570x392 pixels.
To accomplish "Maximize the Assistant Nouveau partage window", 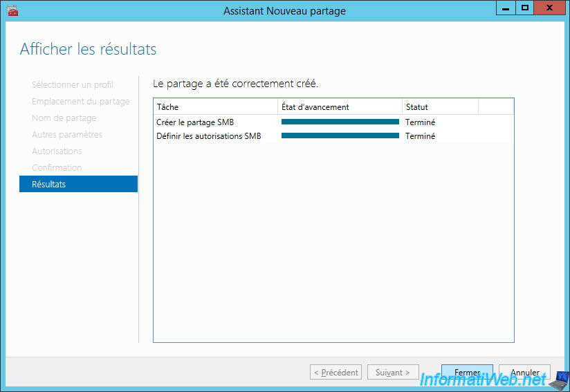I will coord(524,8).
